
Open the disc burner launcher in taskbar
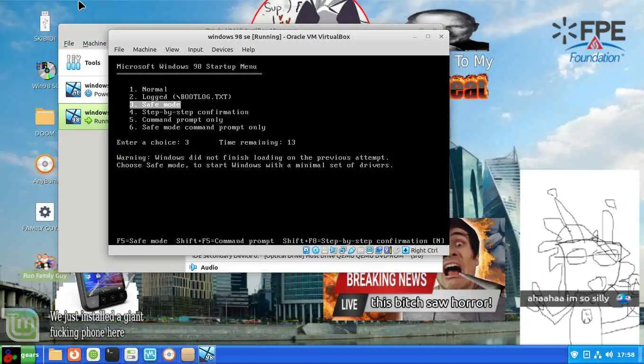[169, 355]
